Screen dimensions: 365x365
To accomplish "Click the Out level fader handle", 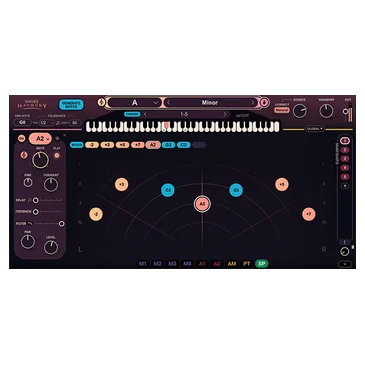I will [x=346, y=111].
